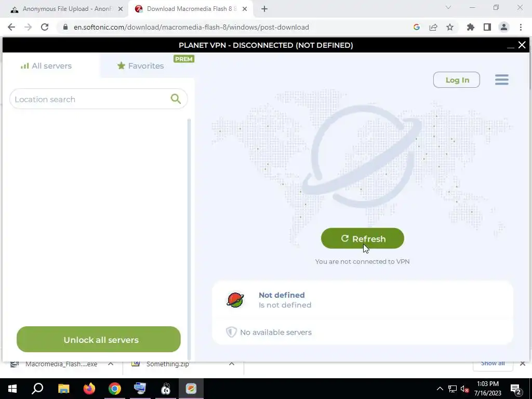The image size is (532, 399).
Task: Toggle the Chrome side panel icon
Action: click(x=487, y=27)
